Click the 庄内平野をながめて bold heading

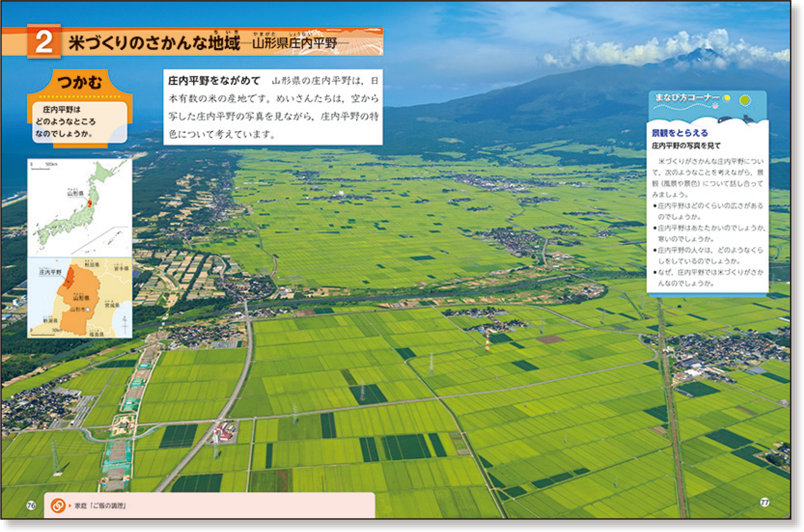(214, 81)
